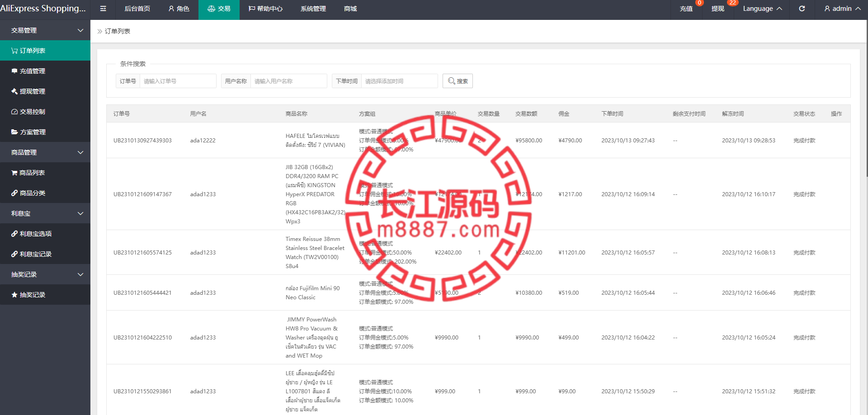Click username ada12222
The image size is (868, 415).
coord(203,141)
